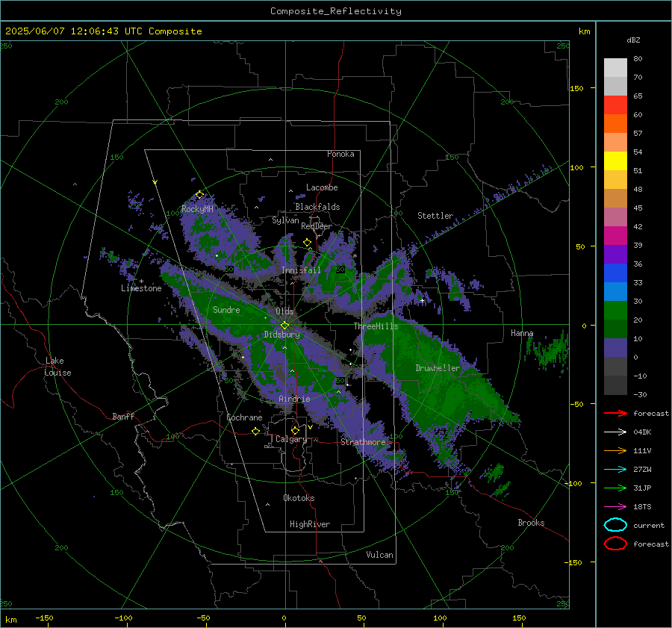Select the magenta 18TS arrow symbol
This screenshot has height=628, width=672.
point(615,507)
